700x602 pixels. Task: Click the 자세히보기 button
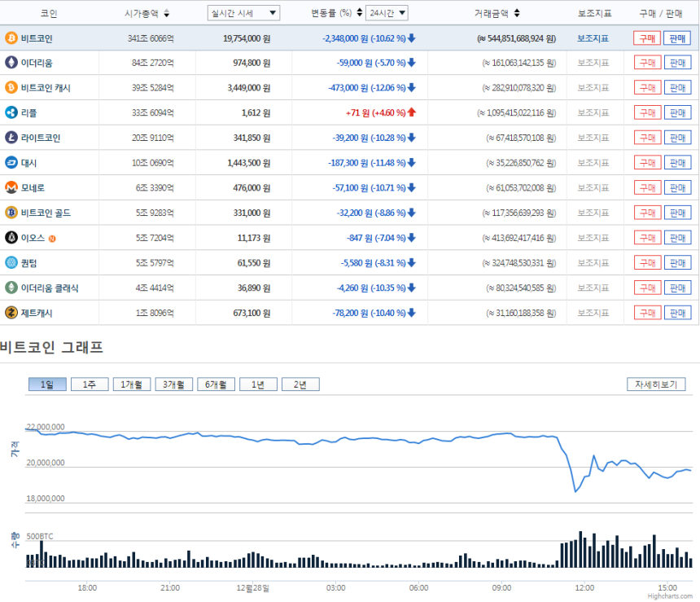[656, 384]
